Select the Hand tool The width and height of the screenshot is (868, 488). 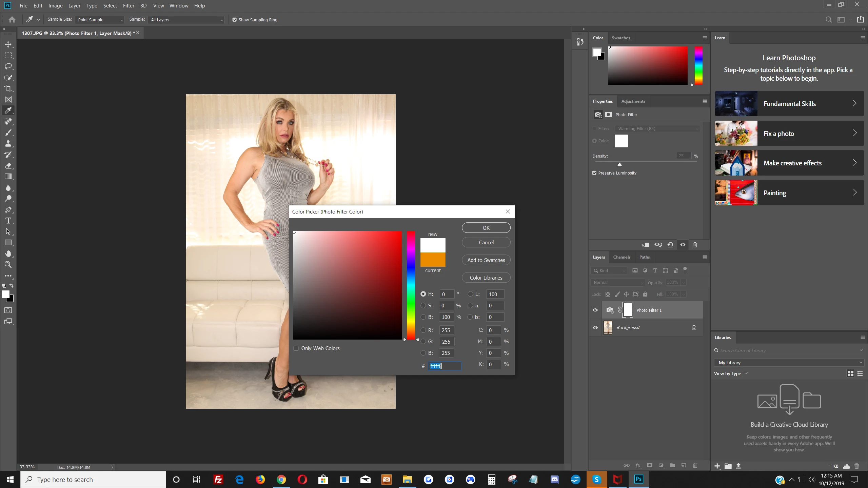click(8, 254)
